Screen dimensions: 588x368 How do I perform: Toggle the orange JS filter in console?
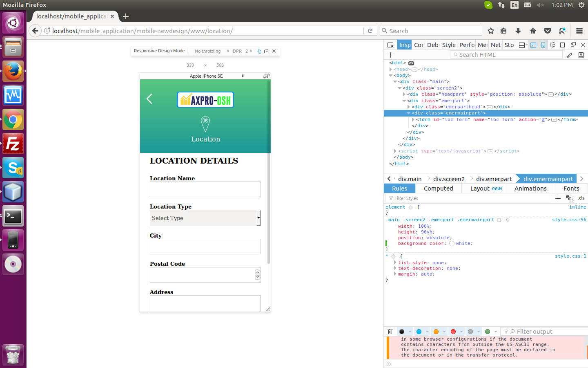pyautogui.click(x=436, y=332)
